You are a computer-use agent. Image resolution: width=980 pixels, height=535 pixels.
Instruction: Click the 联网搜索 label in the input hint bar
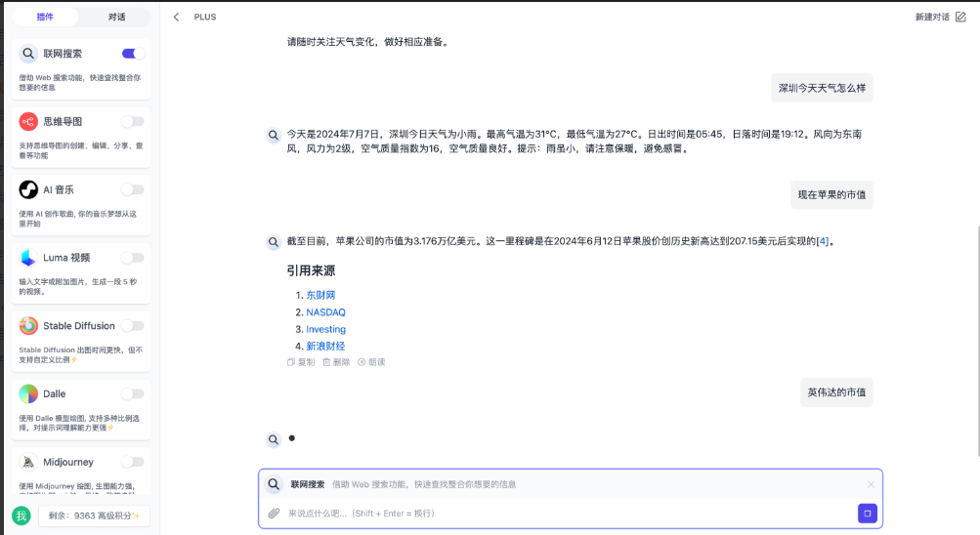[308, 484]
